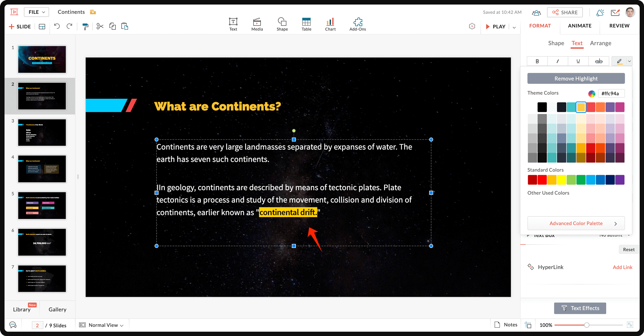Screen dimensions: 644x336
Task: Open the Library tab
Action: click(x=22, y=309)
